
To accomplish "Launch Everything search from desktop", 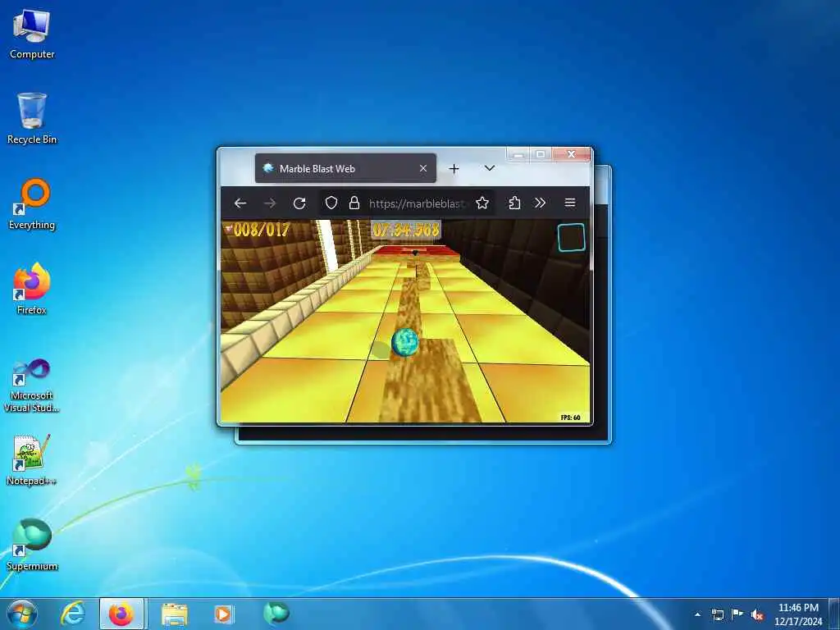I will pos(32,203).
